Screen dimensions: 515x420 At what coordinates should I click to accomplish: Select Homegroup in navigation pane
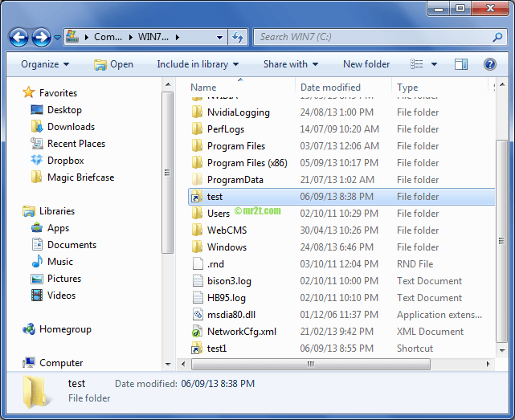point(65,329)
